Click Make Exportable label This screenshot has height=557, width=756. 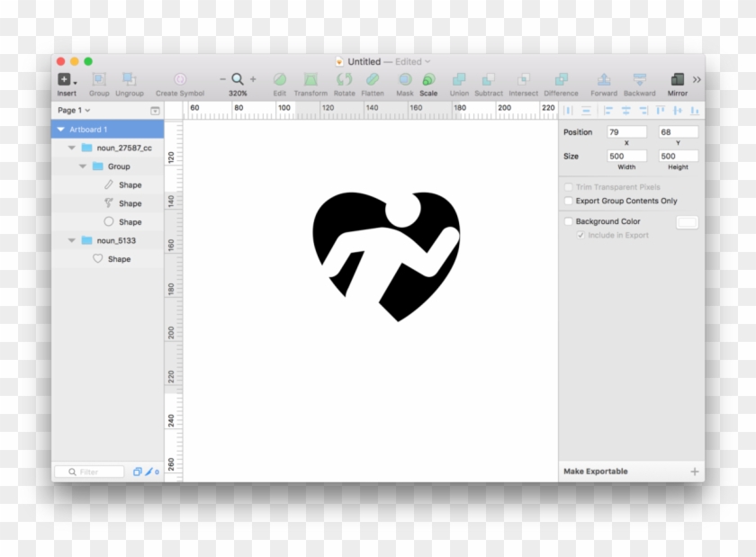tap(596, 472)
